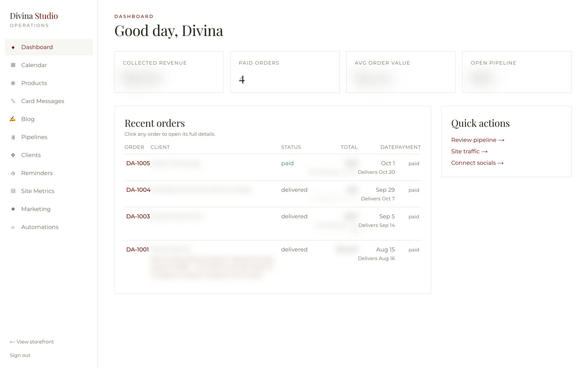Click the Card Messages pen icon
Image resolution: width=588 pixels, height=368 pixels.
(x=13, y=101)
